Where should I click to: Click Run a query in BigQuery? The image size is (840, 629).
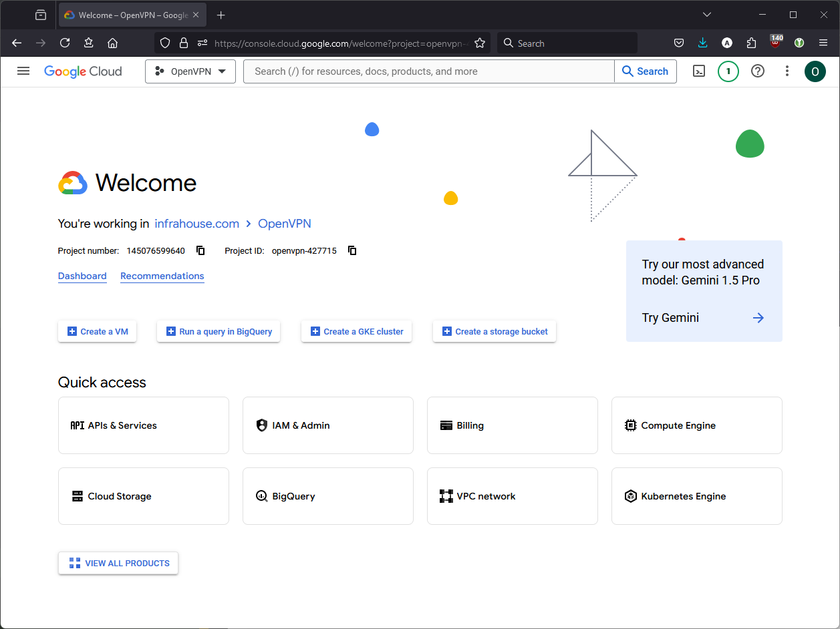219,331
